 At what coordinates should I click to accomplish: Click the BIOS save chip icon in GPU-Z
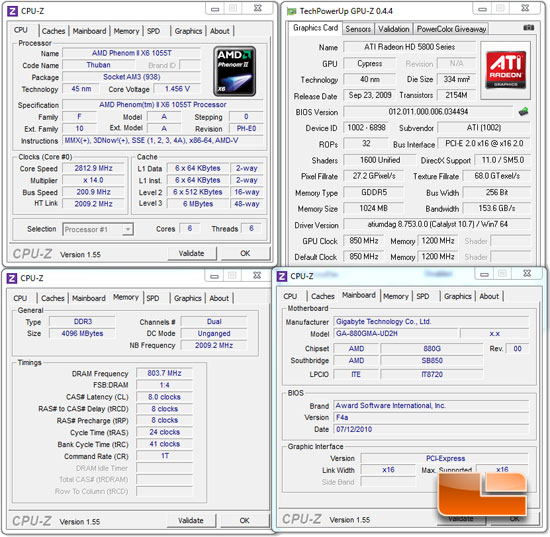523,112
